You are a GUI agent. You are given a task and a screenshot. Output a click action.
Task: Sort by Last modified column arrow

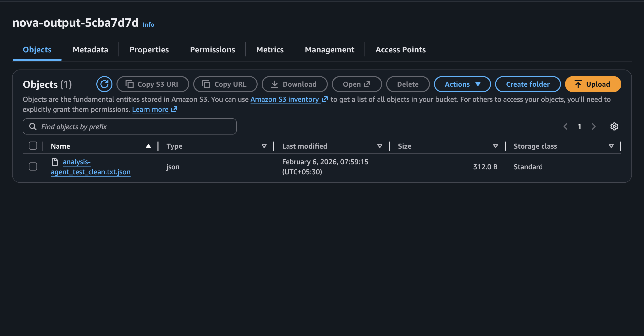(380, 146)
